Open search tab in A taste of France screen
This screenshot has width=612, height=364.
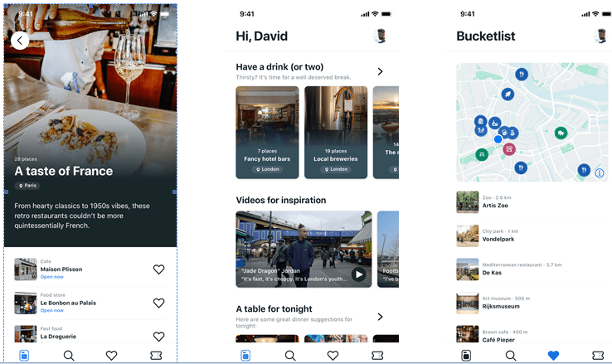pos(69,356)
